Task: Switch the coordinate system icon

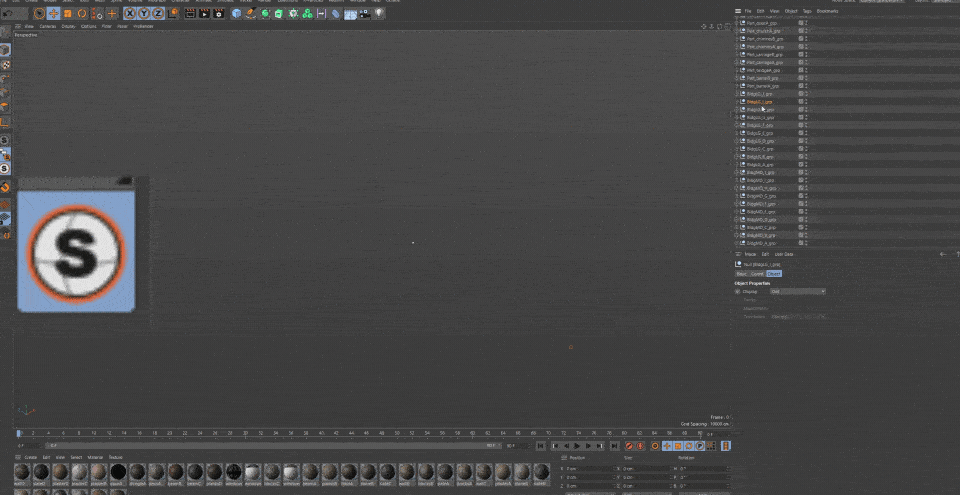Action: 174,13
